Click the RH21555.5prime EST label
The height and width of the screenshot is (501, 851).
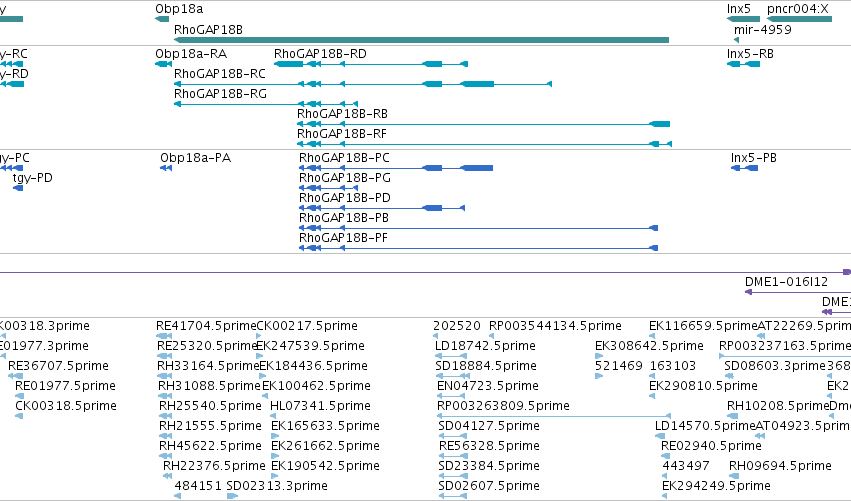[211, 426]
